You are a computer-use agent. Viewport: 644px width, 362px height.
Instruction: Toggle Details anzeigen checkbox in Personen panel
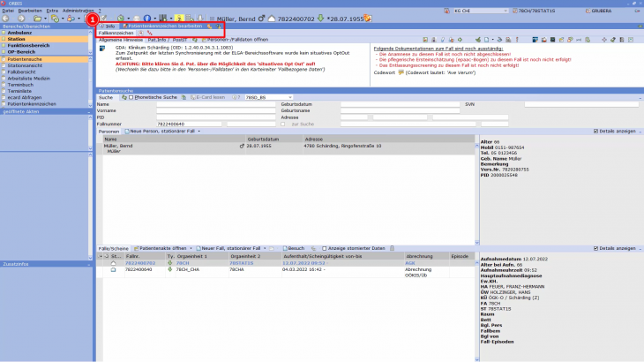click(597, 131)
